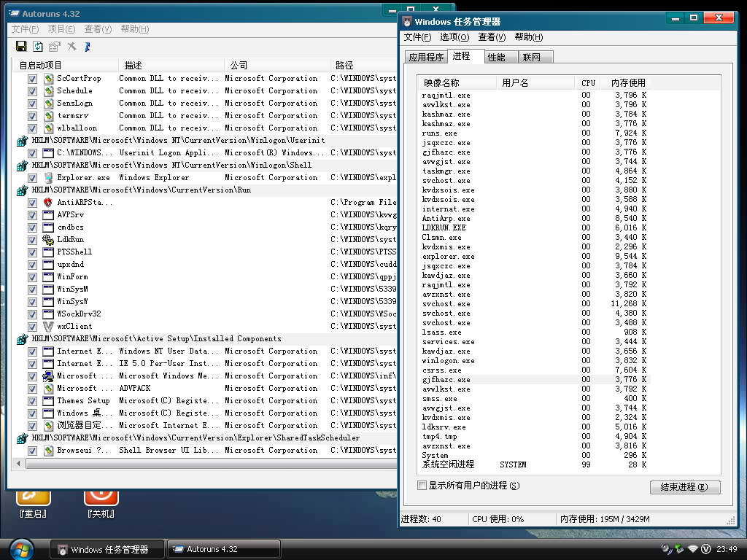
Task: Uncheck the upxdnd autostart entry
Action: (32, 264)
